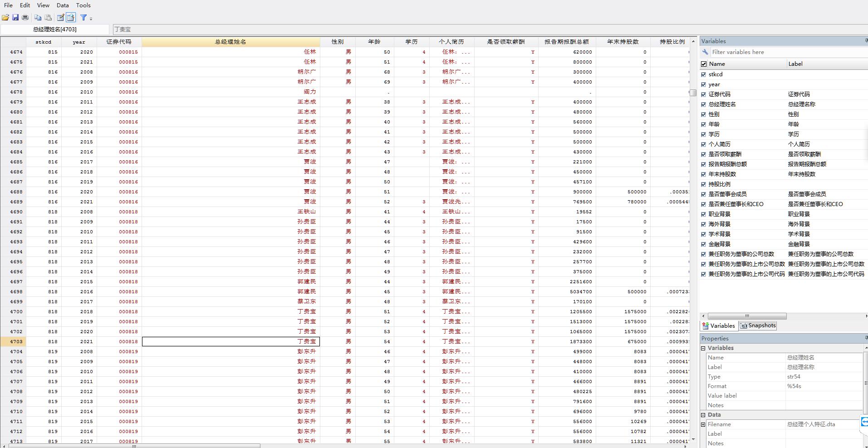This screenshot has height=448, width=868.
Task: Open the Edit menu
Action: click(x=25, y=5)
